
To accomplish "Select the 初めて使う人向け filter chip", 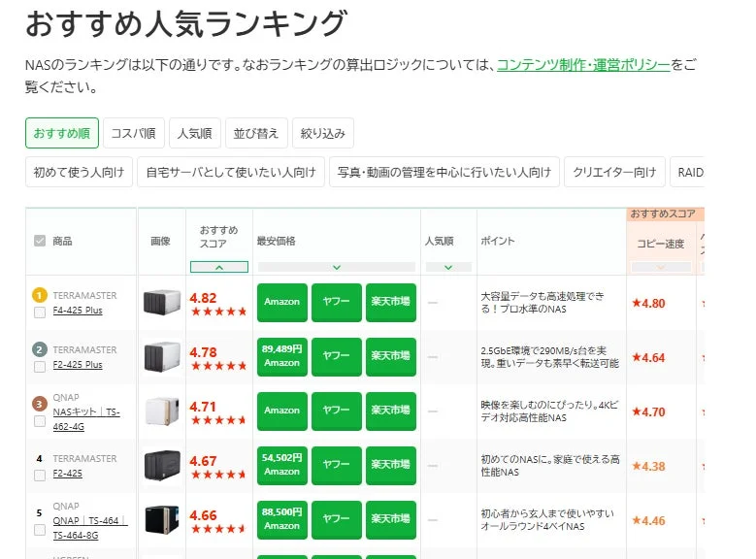I will point(79,173).
